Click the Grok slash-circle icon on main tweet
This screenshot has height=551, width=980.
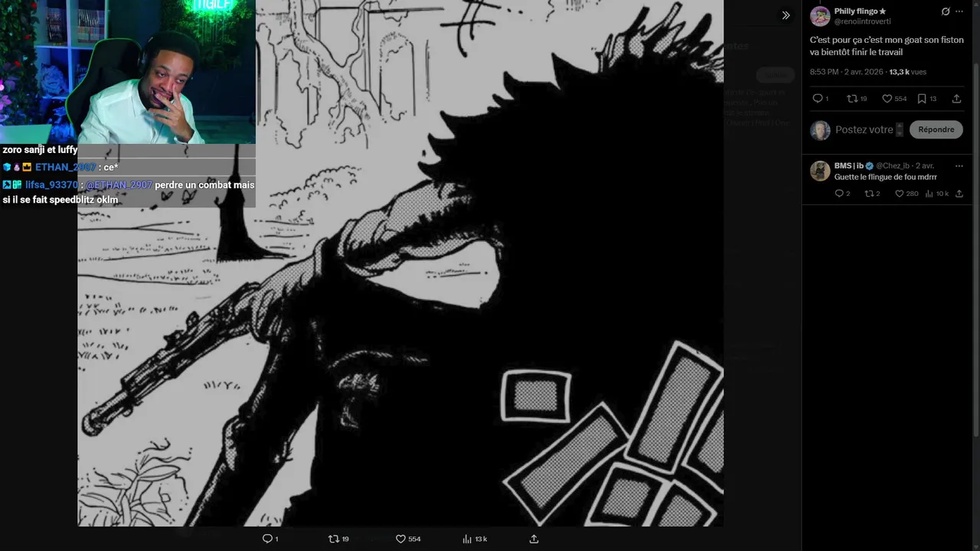[x=946, y=11]
